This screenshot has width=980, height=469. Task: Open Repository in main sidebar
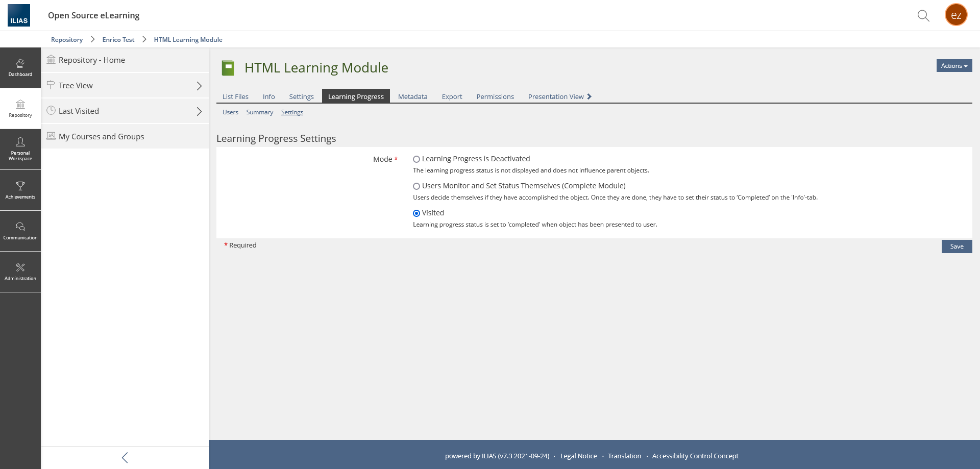[20, 109]
